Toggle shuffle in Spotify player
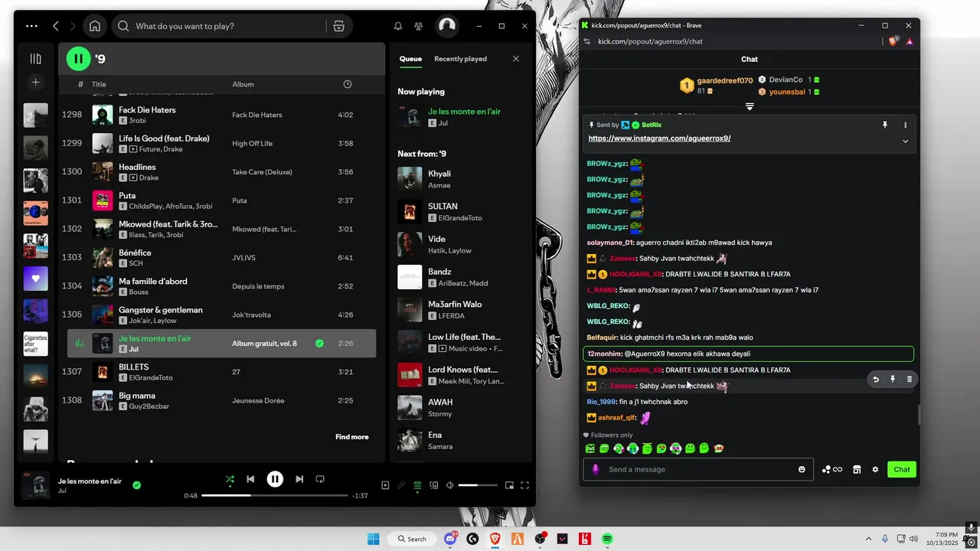This screenshot has height=551, width=980. pos(230,479)
